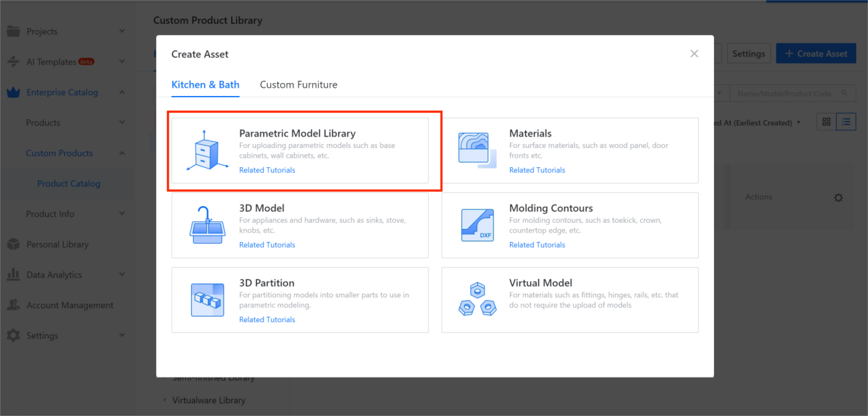Click the table settings gear icon

(x=839, y=197)
